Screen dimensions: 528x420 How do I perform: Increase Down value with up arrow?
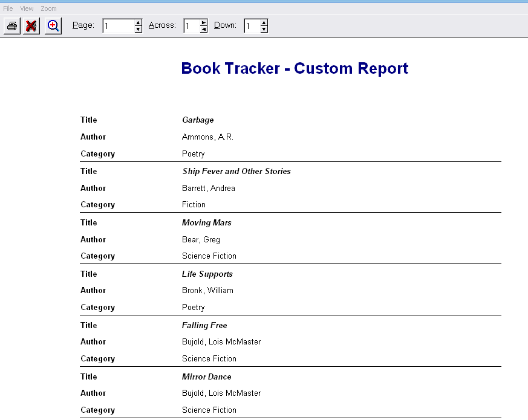tap(264, 22)
